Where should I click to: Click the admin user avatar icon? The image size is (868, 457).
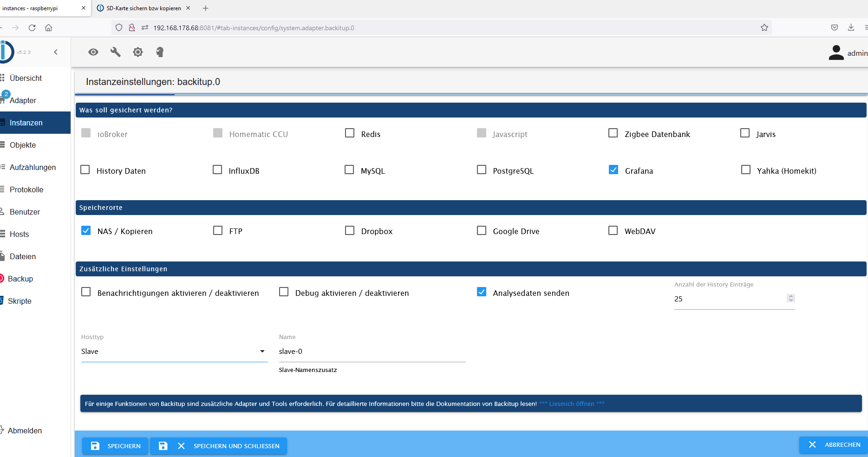click(x=836, y=52)
